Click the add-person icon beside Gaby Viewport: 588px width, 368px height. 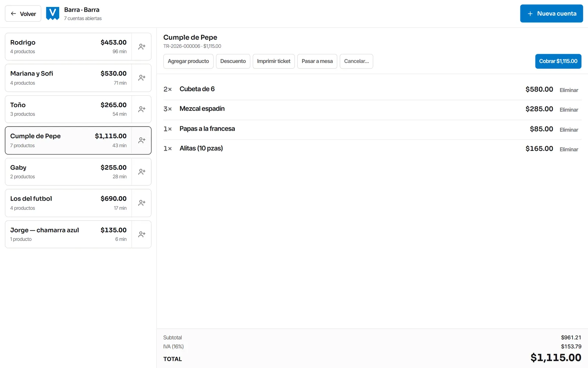click(x=141, y=172)
